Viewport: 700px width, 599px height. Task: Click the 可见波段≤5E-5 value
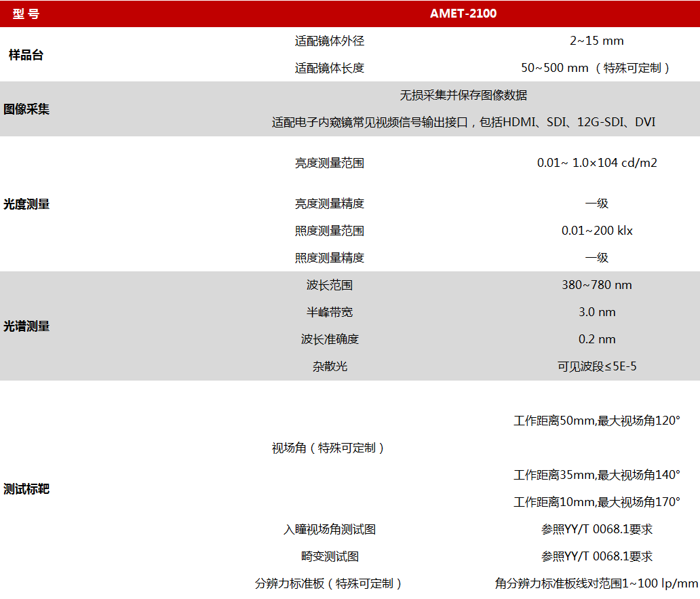(596, 366)
